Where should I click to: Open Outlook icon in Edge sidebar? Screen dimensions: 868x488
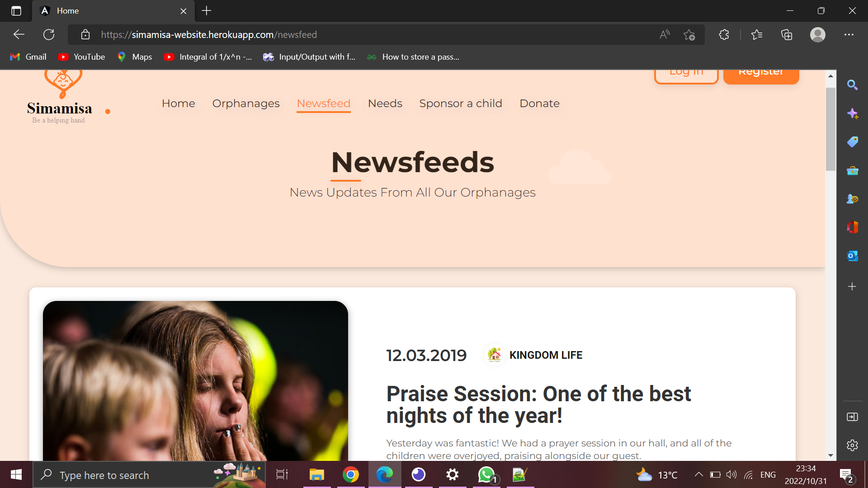pyautogui.click(x=852, y=256)
